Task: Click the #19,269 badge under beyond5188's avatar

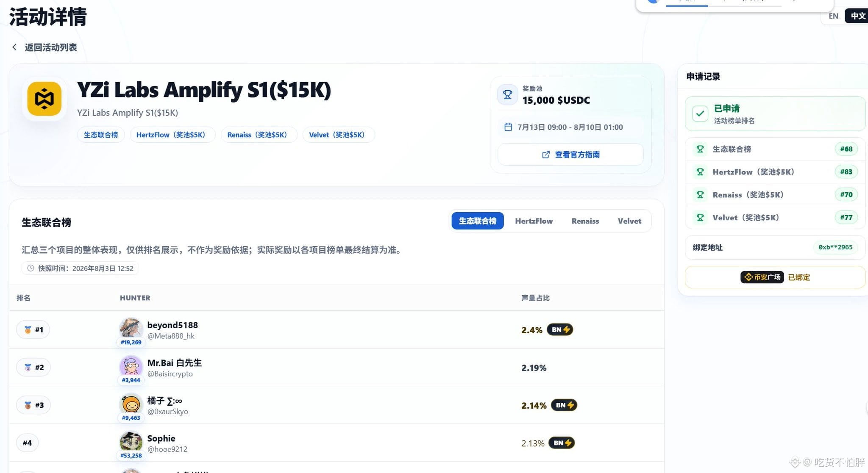Action: click(131, 342)
